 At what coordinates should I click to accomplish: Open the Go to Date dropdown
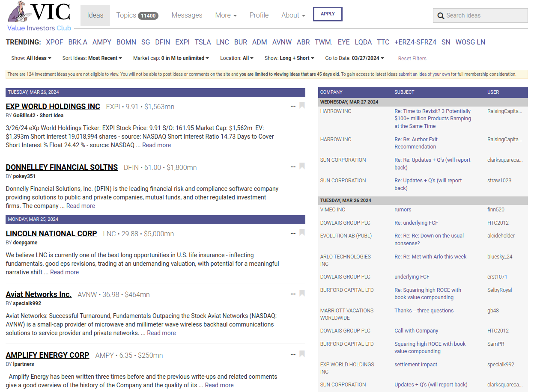(x=355, y=58)
